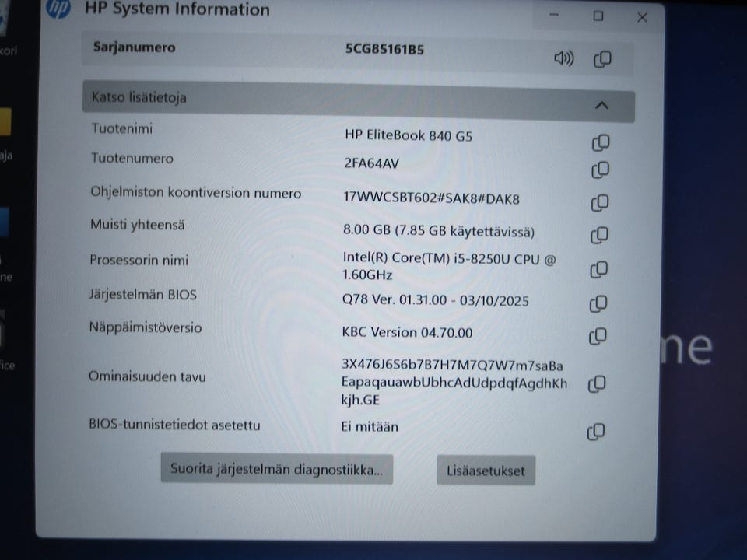Image resolution: width=747 pixels, height=560 pixels.
Task: Click the HP System Information window title
Action: (177, 9)
